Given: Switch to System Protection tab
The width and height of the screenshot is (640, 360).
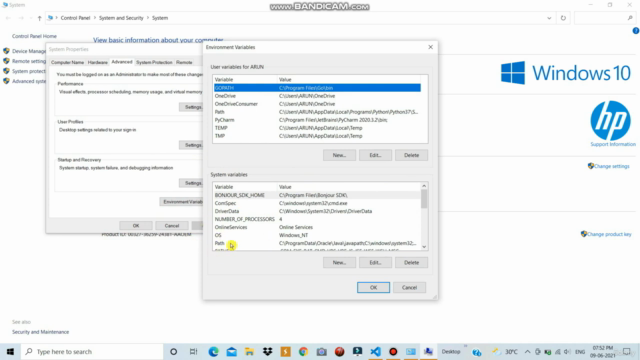Looking at the screenshot, I should tap(154, 62).
